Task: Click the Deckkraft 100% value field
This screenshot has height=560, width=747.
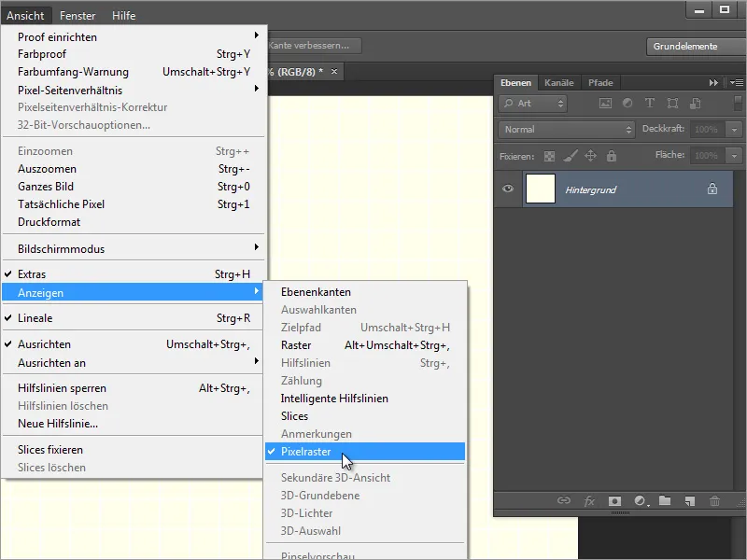Action: click(x=708, y=130)
